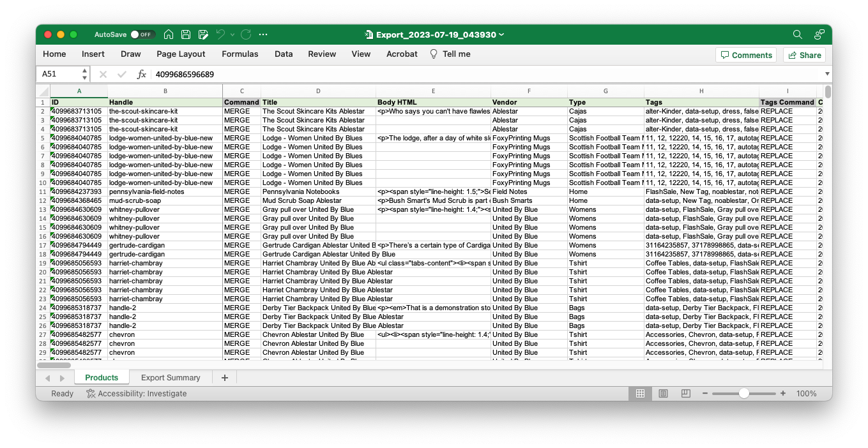
Task: Click the next sheet arrow
Action: point(63,378)
